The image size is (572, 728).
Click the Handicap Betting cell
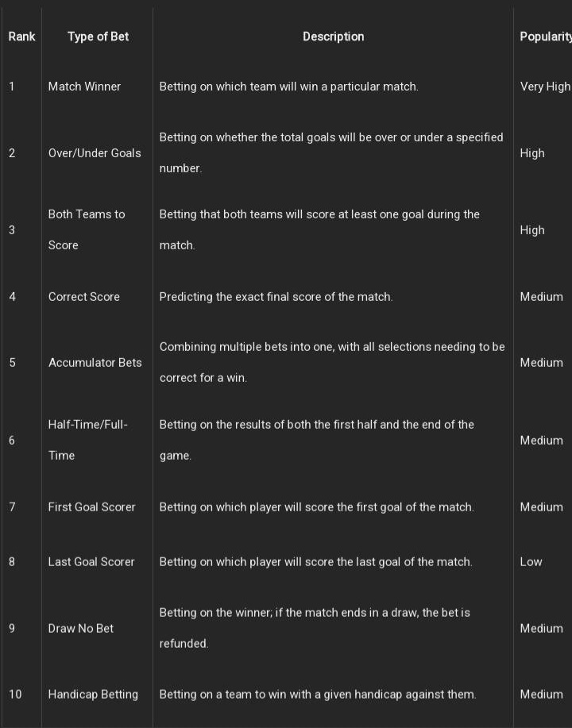tap(93, 695)
